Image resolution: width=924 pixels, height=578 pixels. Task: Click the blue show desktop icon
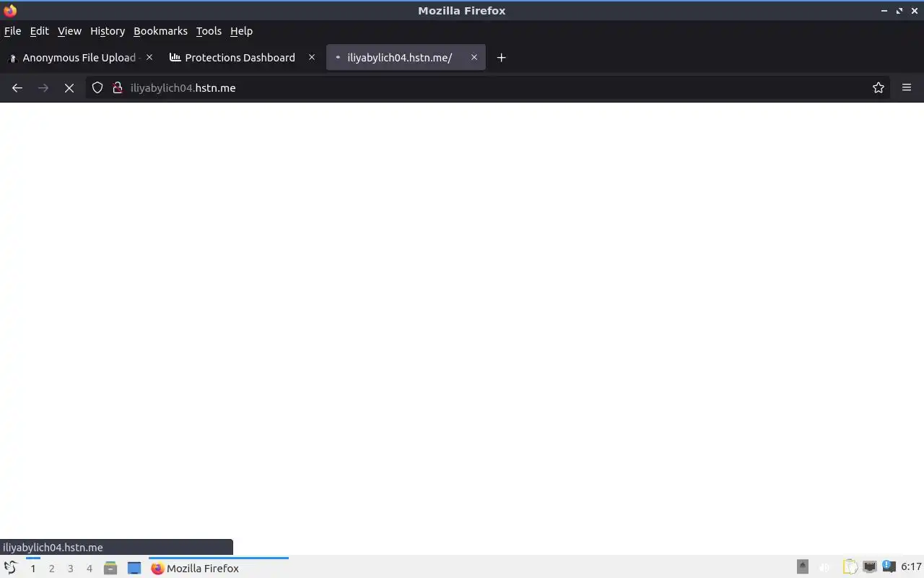pos(134,568)
